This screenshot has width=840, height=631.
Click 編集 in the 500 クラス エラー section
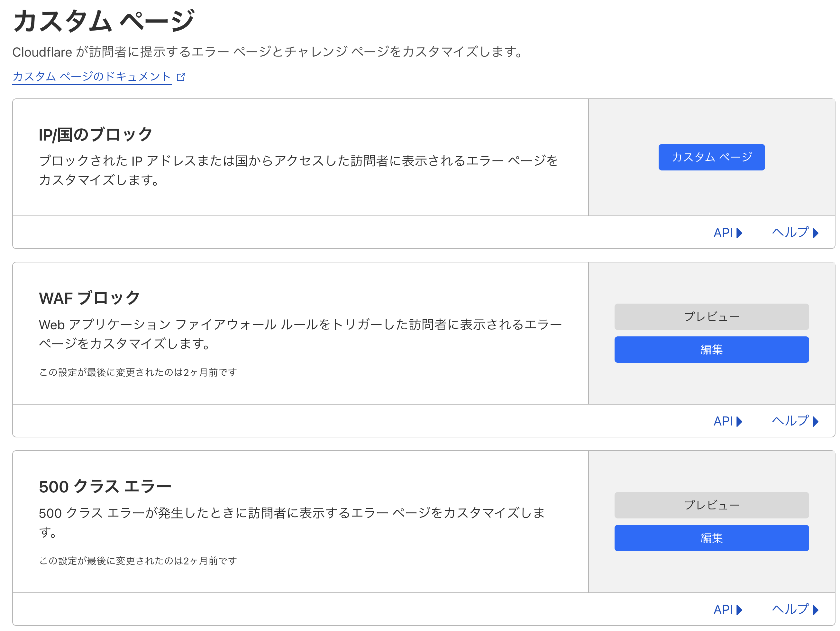point(711,538)
